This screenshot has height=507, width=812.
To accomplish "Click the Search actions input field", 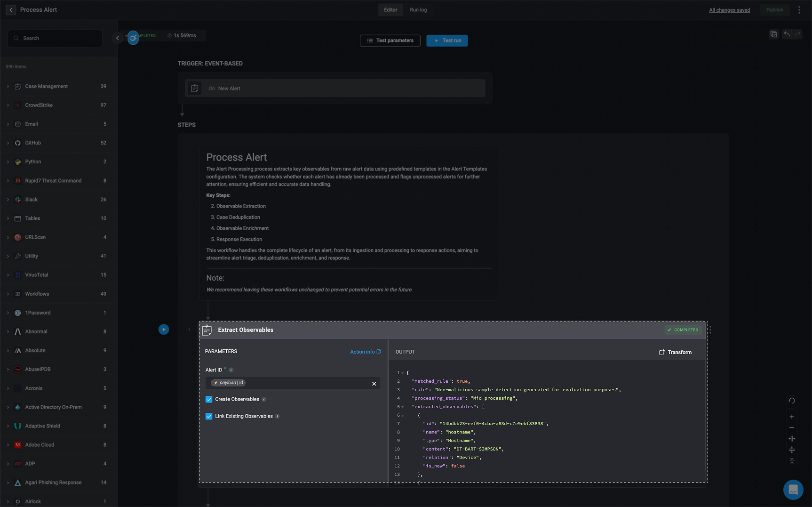I will (x=55, y=38).
